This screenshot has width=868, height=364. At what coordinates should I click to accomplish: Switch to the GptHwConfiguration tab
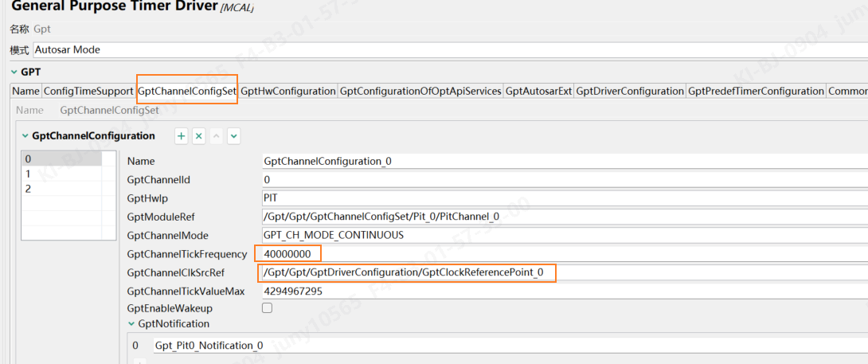click(x=288, y=92)
